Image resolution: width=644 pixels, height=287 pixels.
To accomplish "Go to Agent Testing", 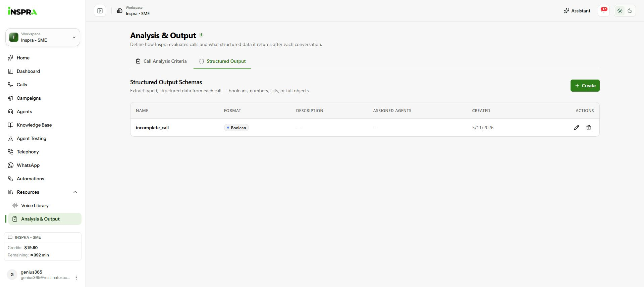I will pyautogui.click(x=43, y=138).
